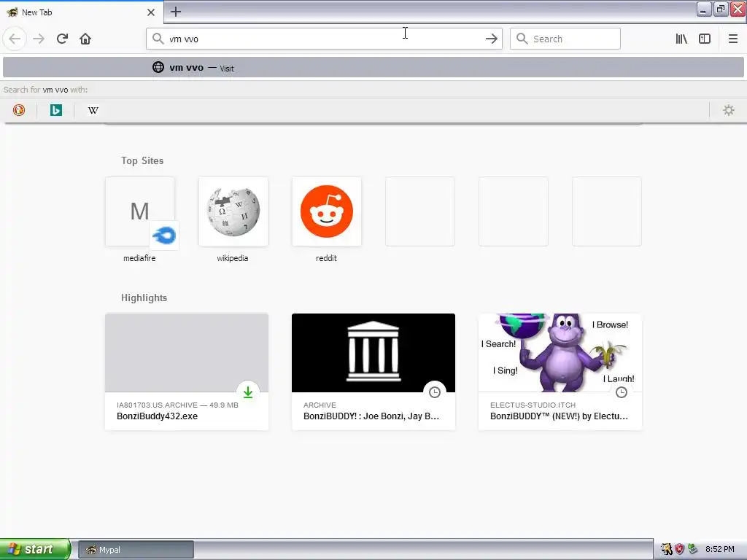Click the address bar containing vm vvo
This screenshot has width=747, height=560.
click(324, 39)
